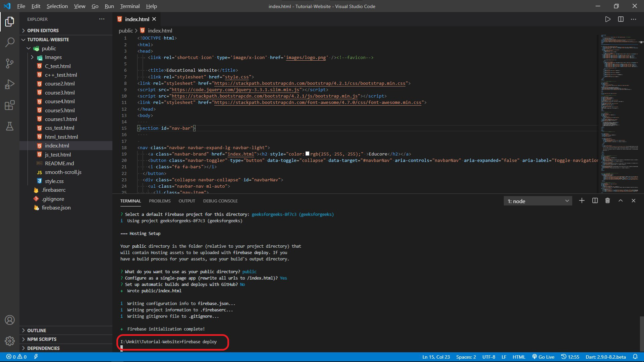The height and width of the screenshot is (362, 644).
Task: Open the Search view in activity bar
Action: pos(10,42)
